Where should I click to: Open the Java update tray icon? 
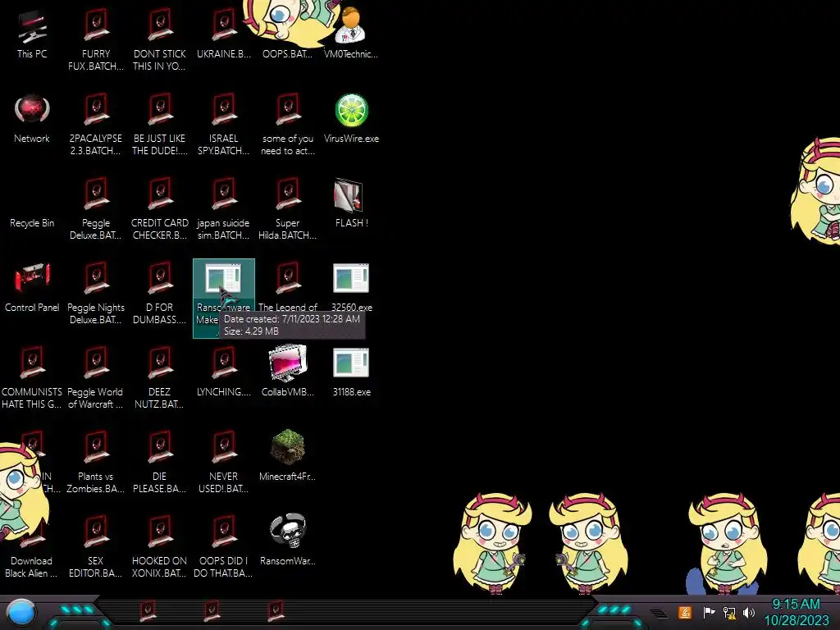tap(685, 612)
